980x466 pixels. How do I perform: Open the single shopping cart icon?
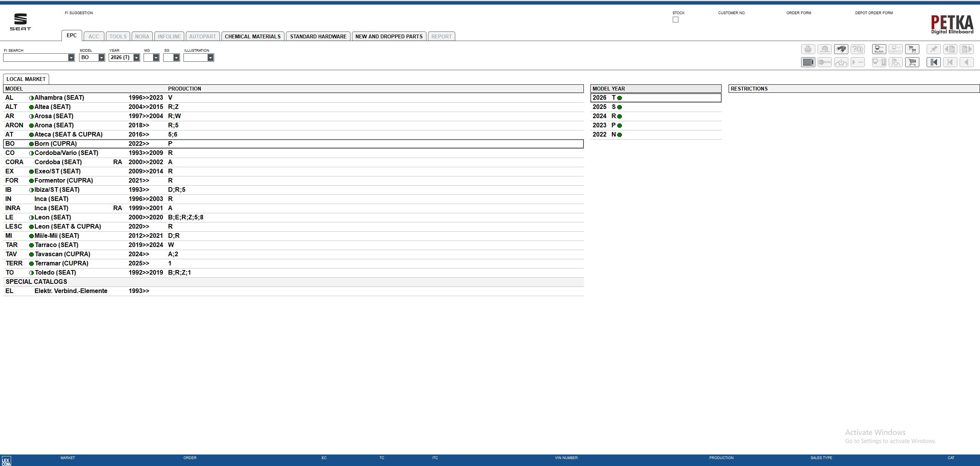click(x=912, y=62)
